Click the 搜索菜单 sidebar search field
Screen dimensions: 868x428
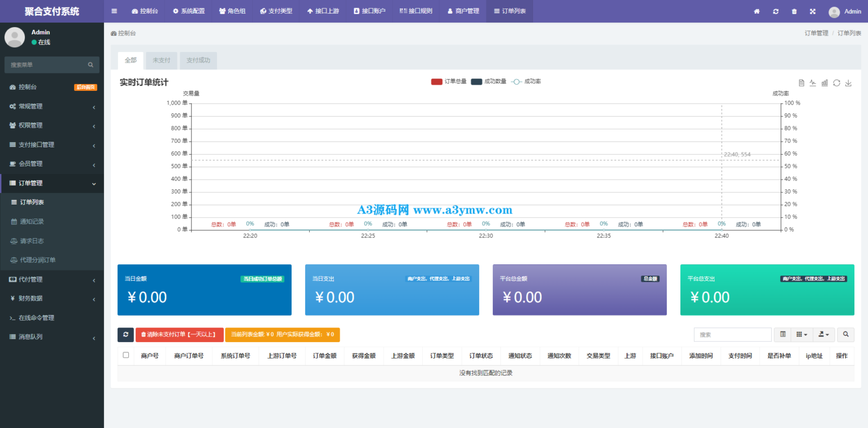click(x=52, y=65)
